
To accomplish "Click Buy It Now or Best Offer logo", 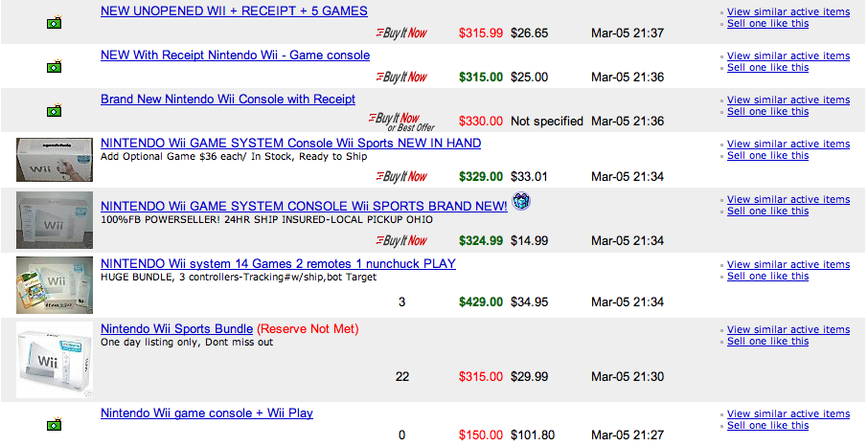I will (401, 122).
